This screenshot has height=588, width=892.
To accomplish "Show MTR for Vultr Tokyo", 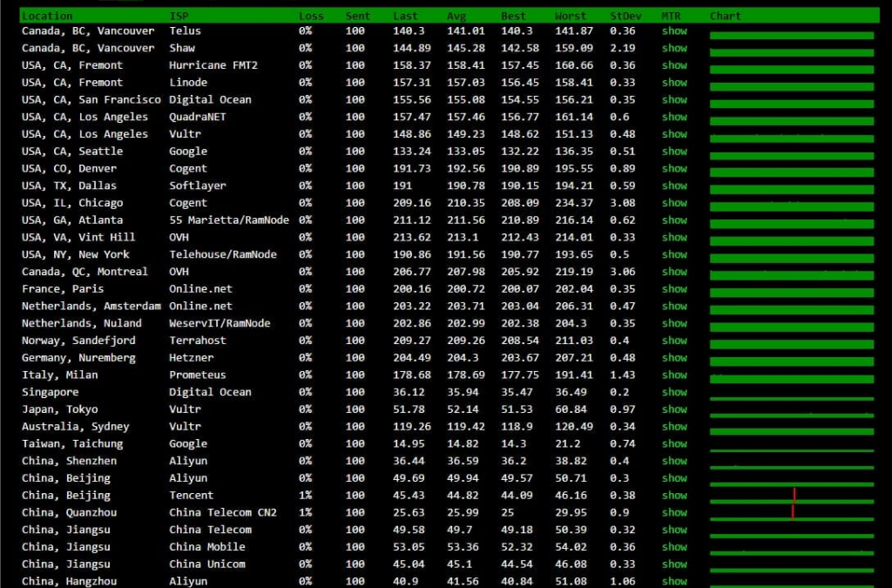I will (674, 409).
